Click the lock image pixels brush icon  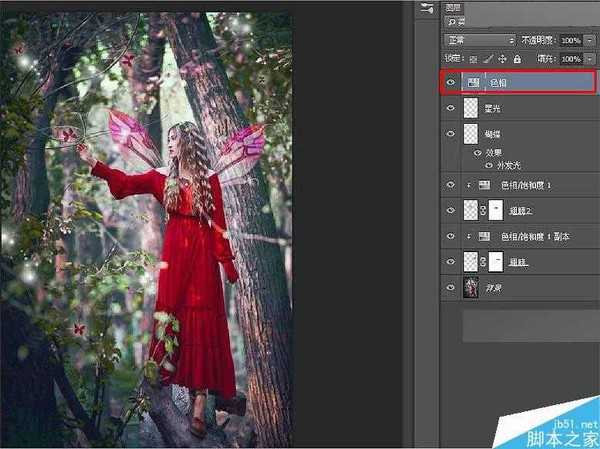tap(488, 58)
